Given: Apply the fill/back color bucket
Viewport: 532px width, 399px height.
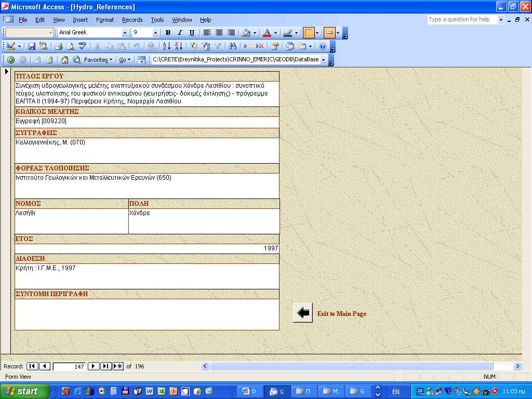Looking at the screenshot, I should point(246,33).
